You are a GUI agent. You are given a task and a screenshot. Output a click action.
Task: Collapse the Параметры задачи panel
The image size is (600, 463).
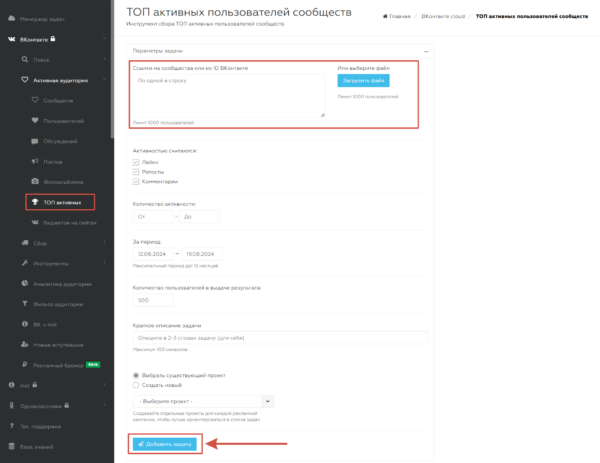(426, 51)
